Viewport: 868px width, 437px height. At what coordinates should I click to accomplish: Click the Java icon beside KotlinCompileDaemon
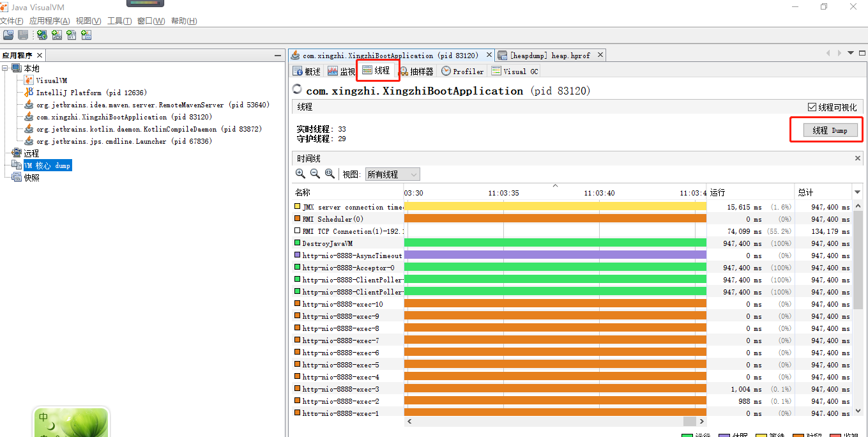click(29, 129)
